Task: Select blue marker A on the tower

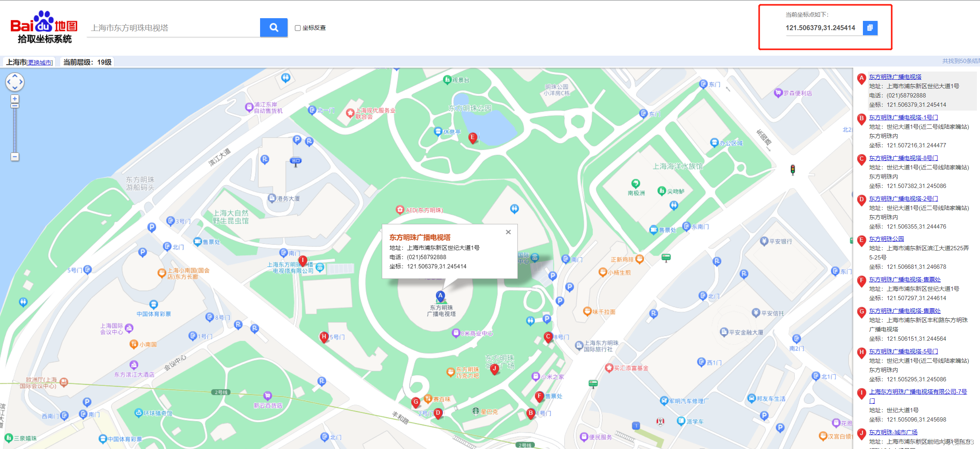Action: (440, 296)
